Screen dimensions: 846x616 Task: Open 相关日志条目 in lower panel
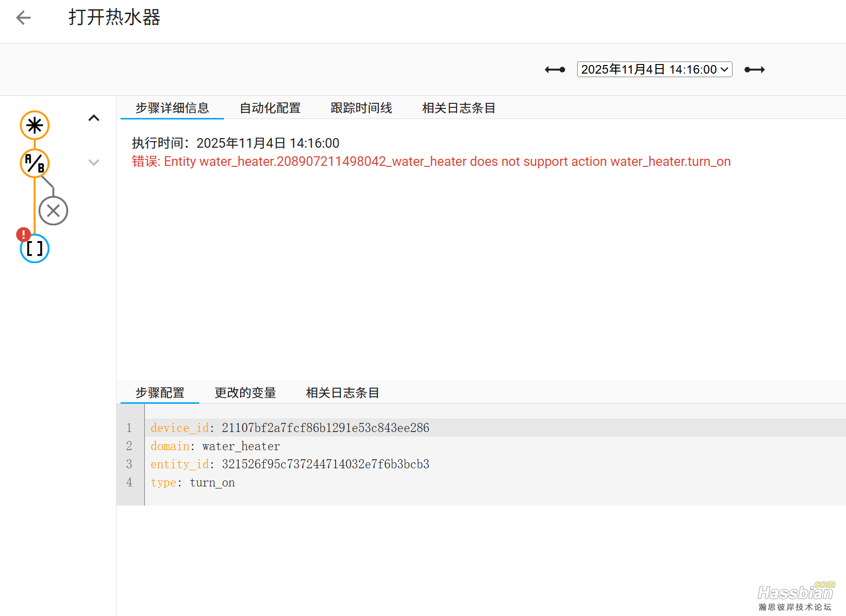click(342, 393)
